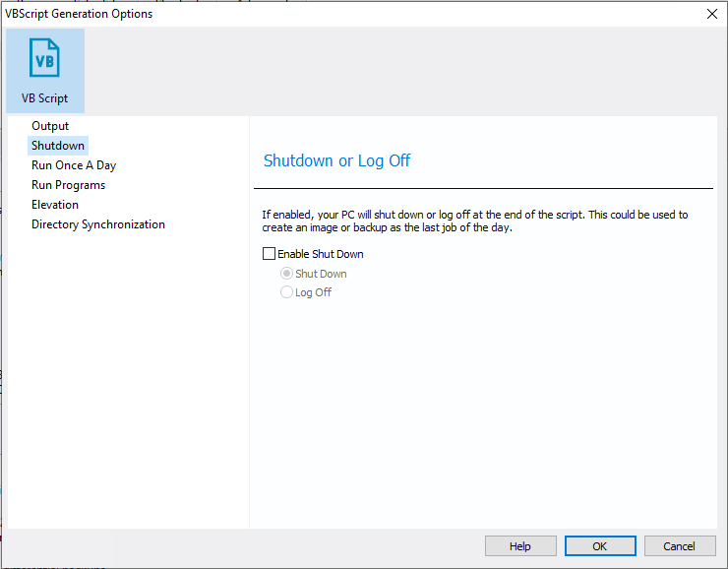Click the Help button
This screenshot has height=569, width=728.
(520, 545)
